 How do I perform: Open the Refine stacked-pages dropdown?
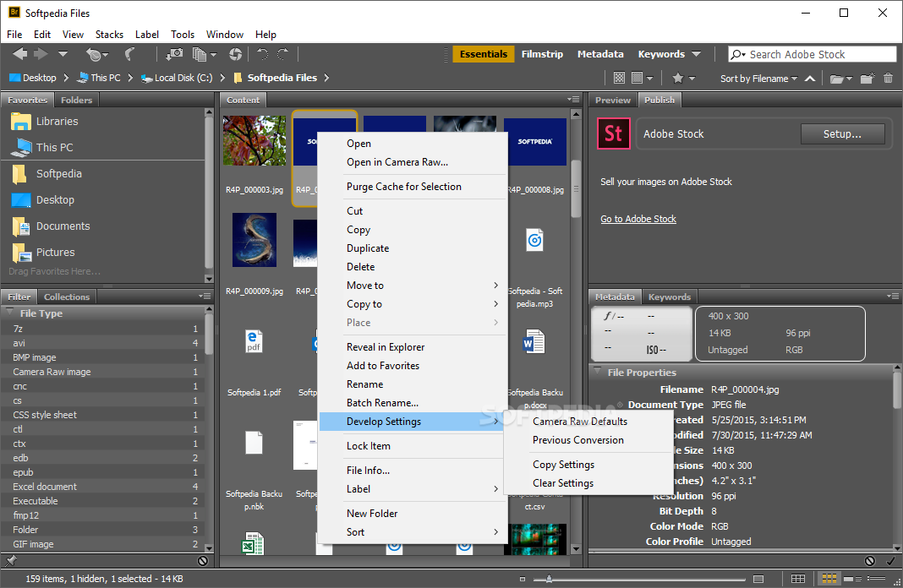204,55
